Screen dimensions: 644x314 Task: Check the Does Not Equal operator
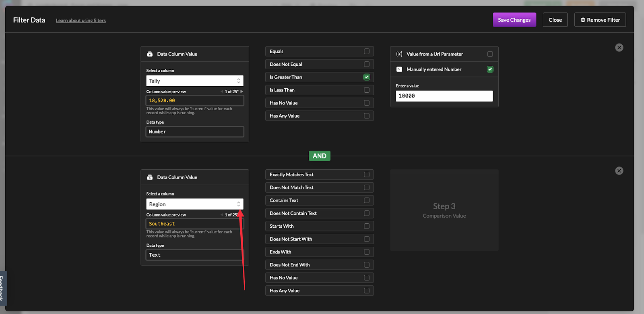367,64
